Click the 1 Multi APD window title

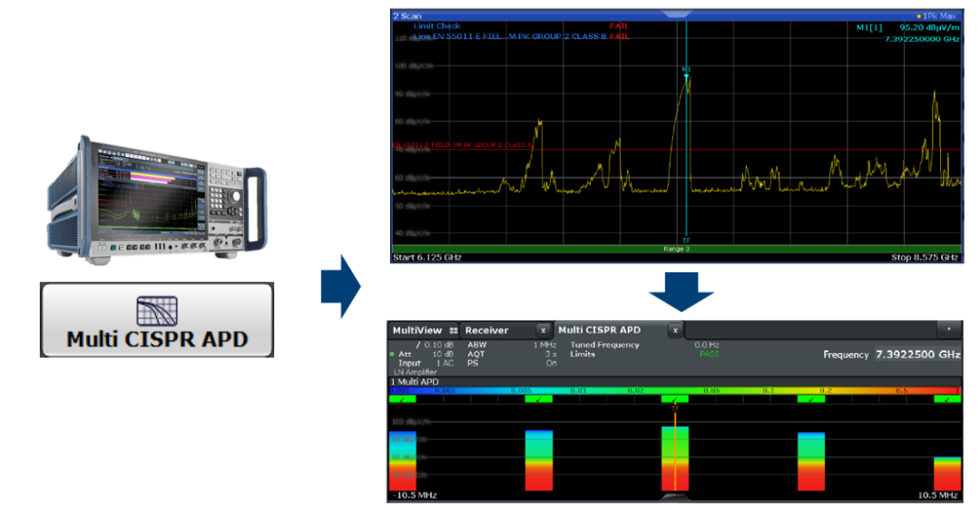(415, 382)
